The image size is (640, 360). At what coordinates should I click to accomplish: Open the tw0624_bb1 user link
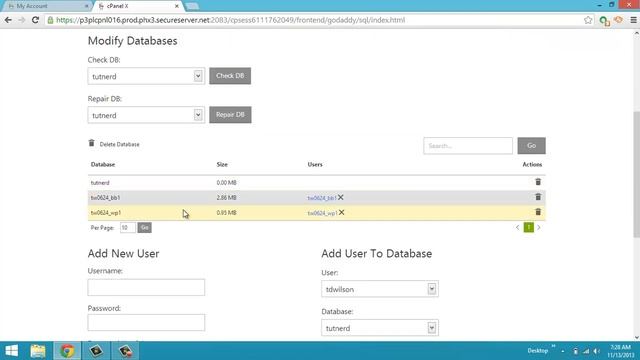322,198
